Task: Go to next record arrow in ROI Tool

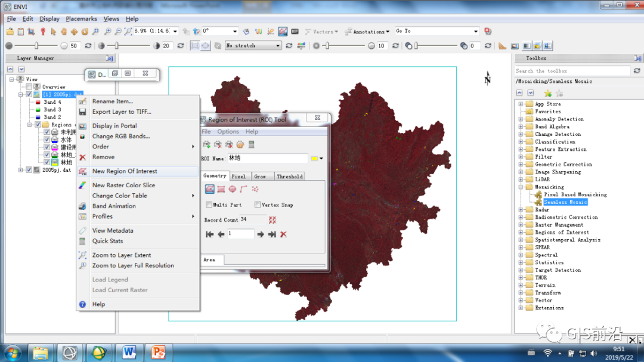Action: [x=261, y=234]
